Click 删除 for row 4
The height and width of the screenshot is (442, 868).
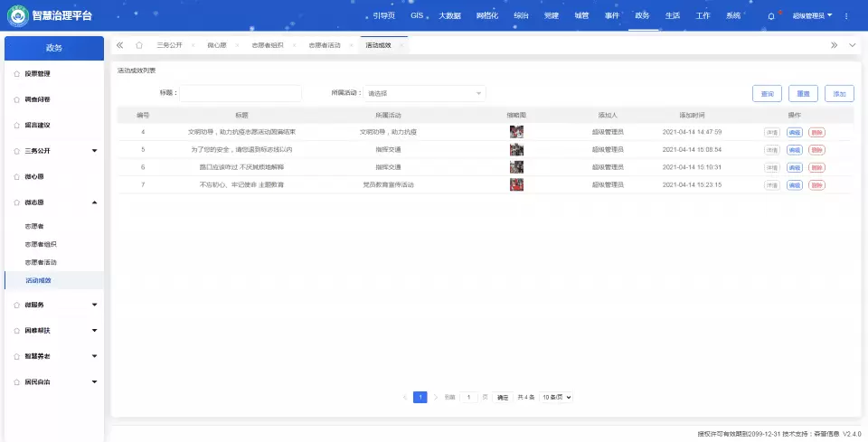[816, 132]
